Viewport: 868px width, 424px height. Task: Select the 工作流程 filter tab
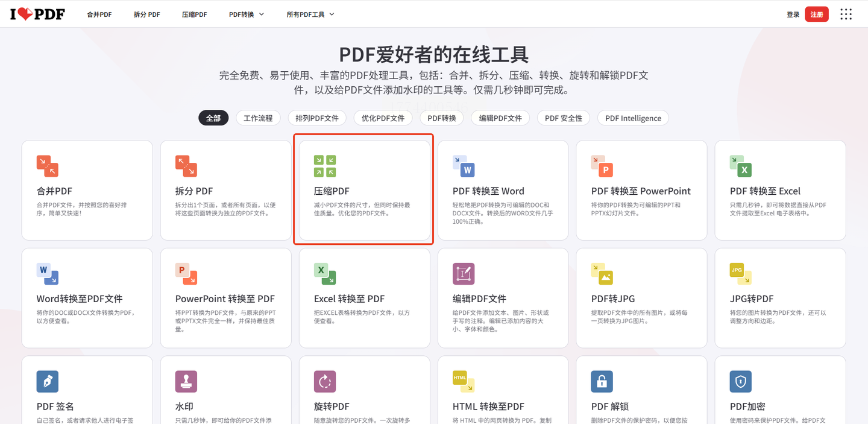258,118
